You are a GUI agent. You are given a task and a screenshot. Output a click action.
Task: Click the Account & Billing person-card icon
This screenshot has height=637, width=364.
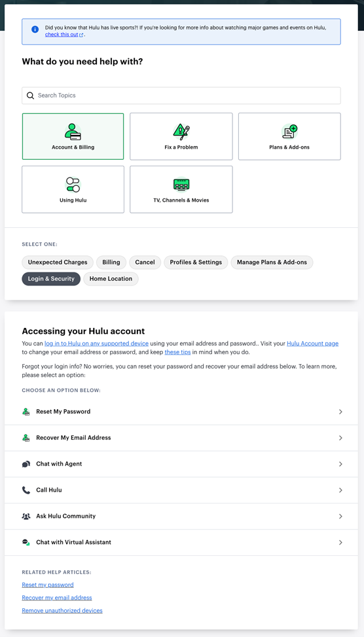pyautogui.click(x=73, y=132)
